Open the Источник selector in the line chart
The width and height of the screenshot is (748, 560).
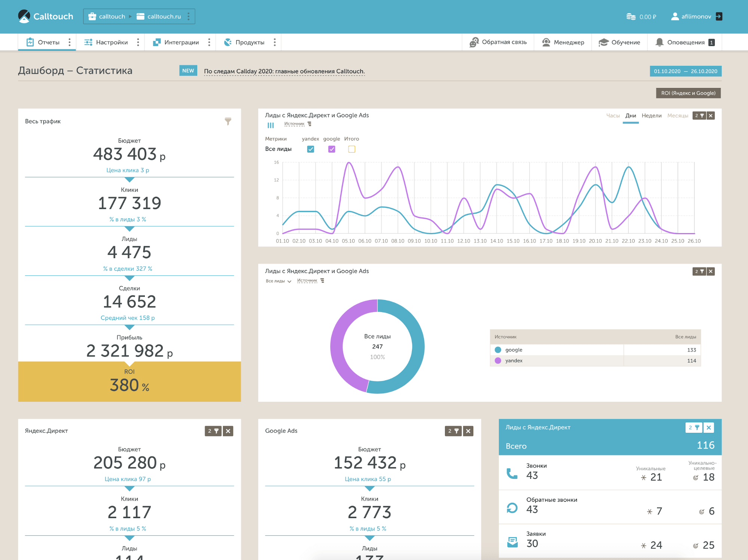click(x=294, y=124)
